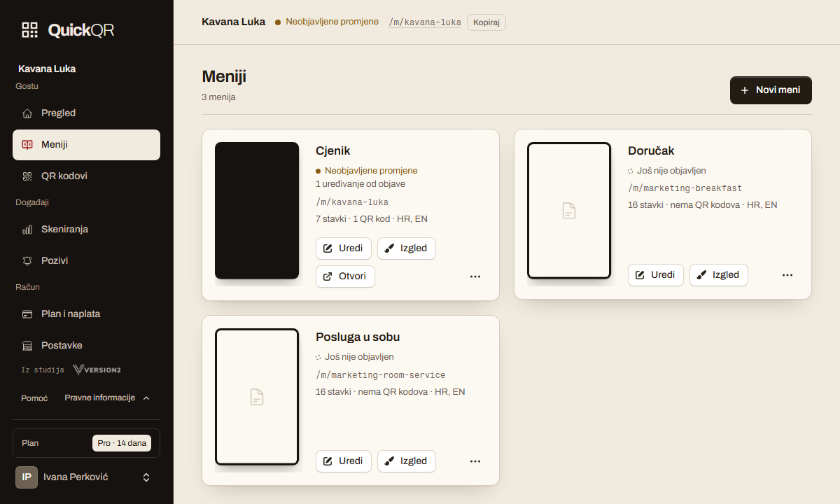Copy the menu URL with Kopiraj
This screenshot has height=504, width=840.
(x=486, y=22)
